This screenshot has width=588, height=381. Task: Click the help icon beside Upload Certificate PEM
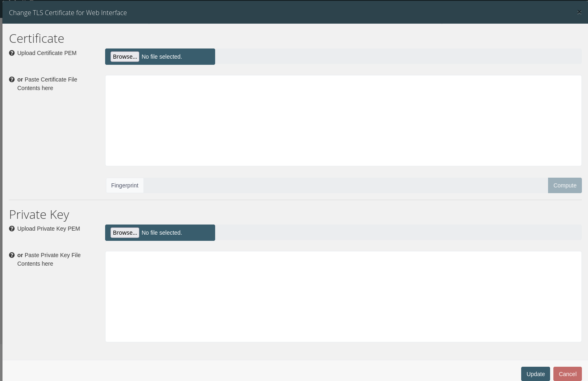coord(11,53)
